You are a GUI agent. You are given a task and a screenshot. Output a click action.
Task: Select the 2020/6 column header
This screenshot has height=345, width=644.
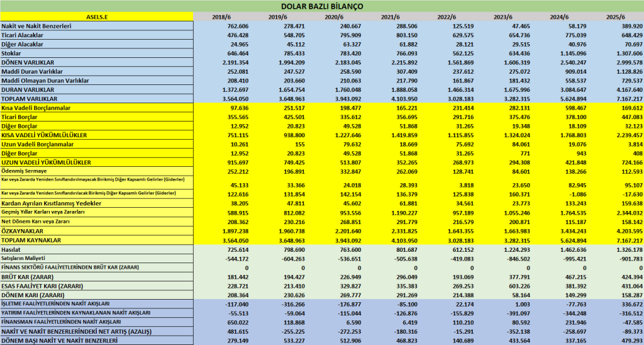333,17
